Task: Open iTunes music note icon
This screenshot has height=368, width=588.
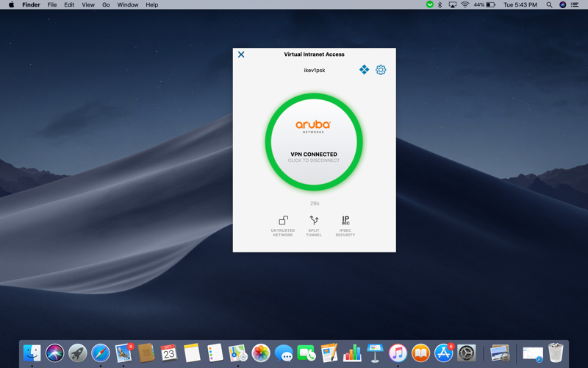Action: (398, 353)
